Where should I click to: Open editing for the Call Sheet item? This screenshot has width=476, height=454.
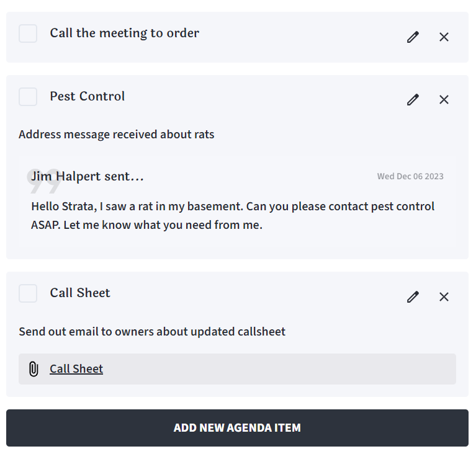(x=413, y=296)
